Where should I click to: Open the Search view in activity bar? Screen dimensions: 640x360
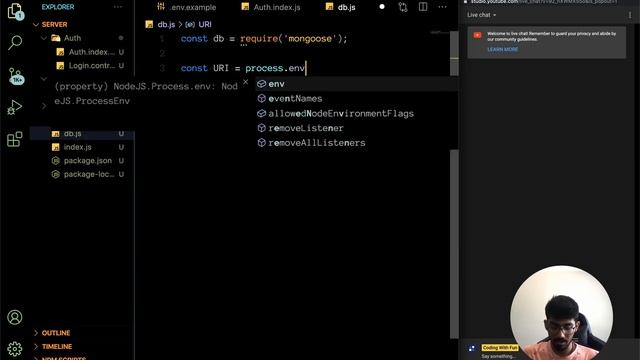[x=15, y=42]
